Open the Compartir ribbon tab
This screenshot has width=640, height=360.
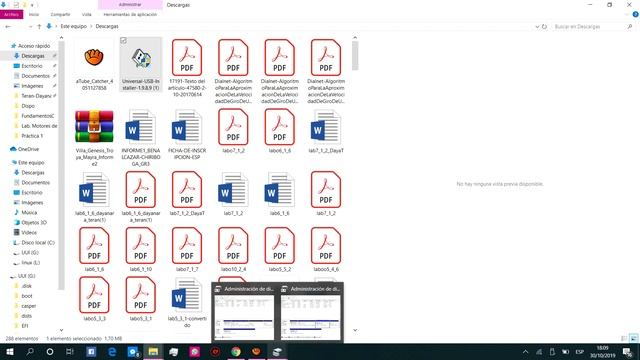(60, 14)
